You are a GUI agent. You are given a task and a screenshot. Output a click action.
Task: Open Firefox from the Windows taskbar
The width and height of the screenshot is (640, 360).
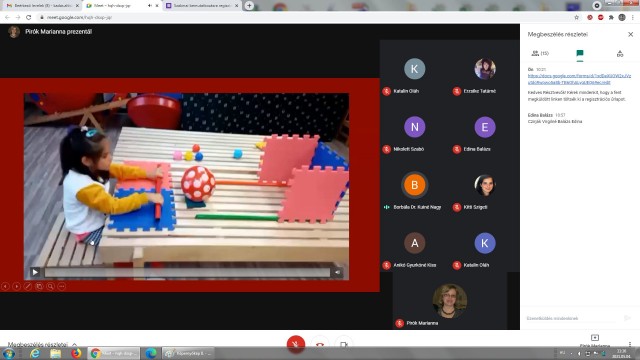(76, 353)
